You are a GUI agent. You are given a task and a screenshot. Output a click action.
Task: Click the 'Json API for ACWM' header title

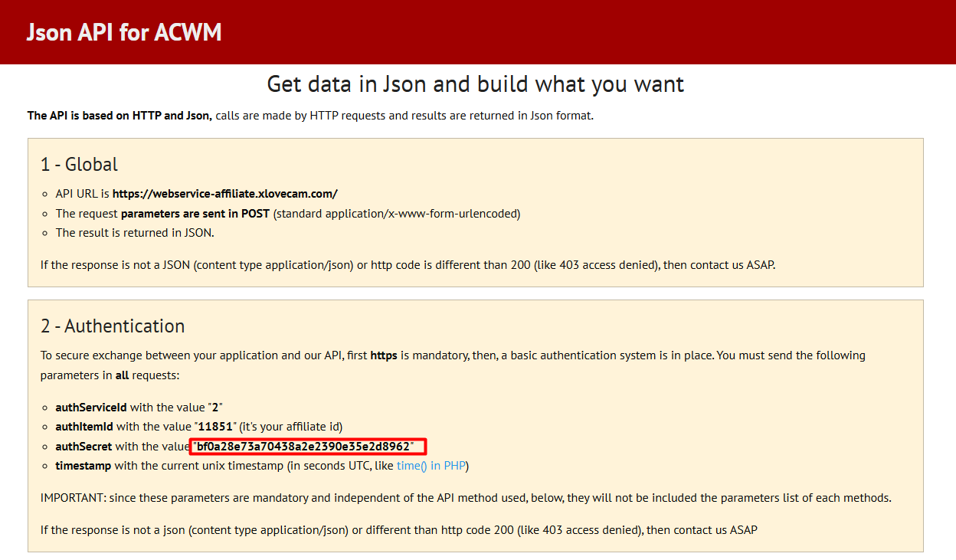124,32
